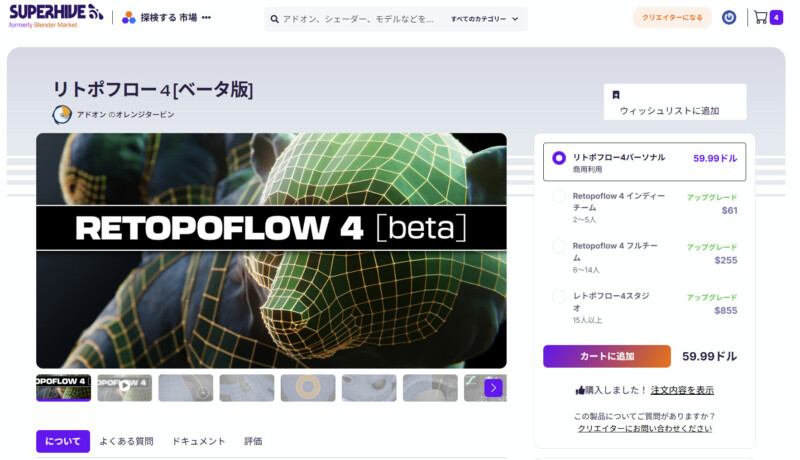The image size is (800, 460).
Task: Switch to ドキュメント tab
Action: pos(198,441)
